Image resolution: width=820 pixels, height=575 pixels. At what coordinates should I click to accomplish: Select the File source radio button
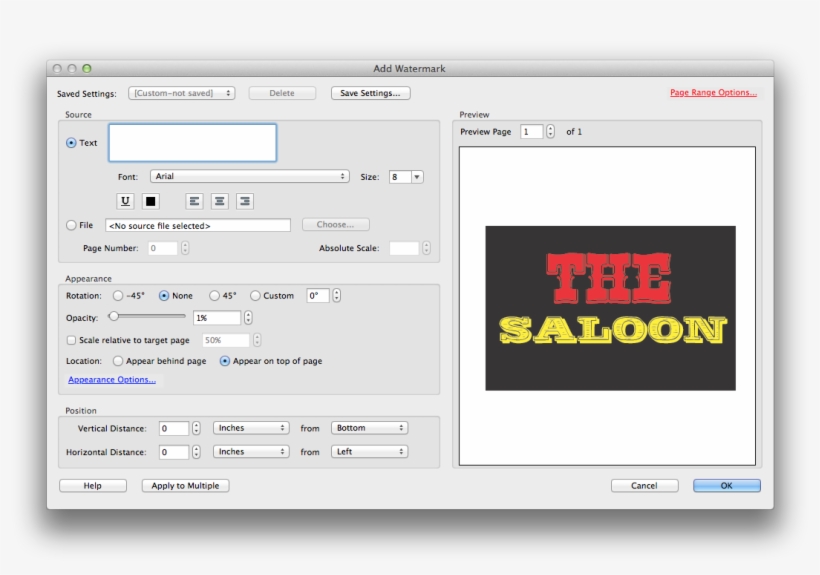coord(71,225)
